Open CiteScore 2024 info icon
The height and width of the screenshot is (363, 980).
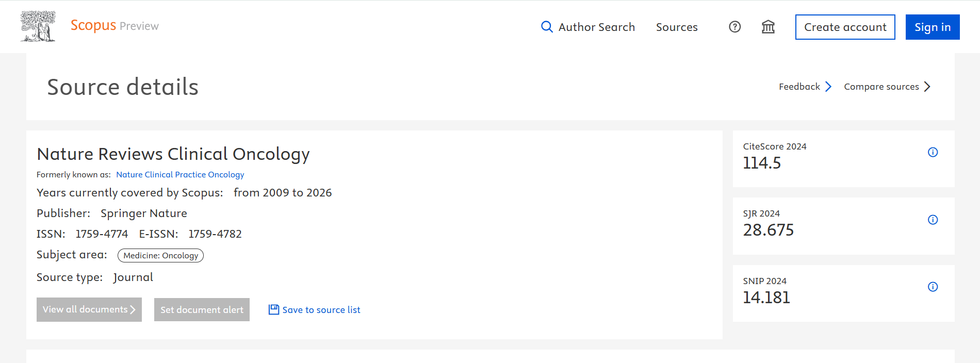coord(933,152)
